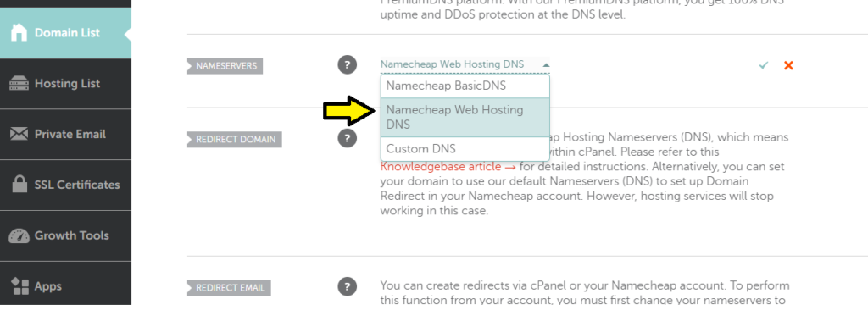Choose Custom DNS option

(465, 149)
